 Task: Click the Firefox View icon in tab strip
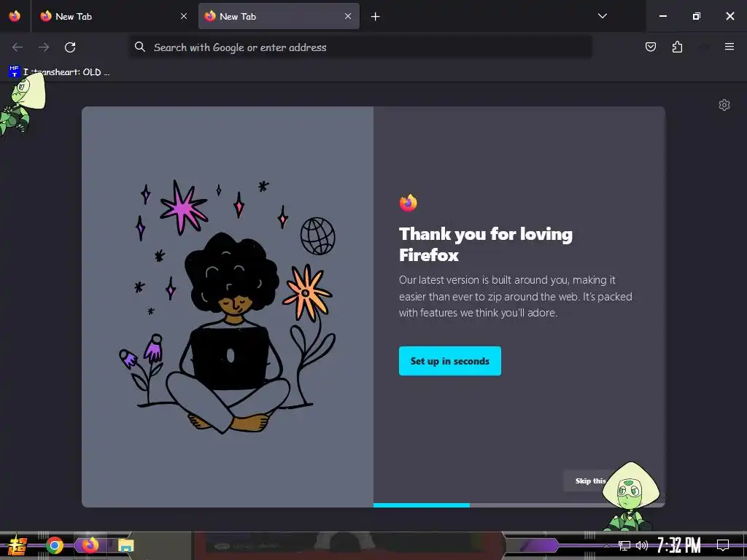pyautogui.click(x=15, y=16)
